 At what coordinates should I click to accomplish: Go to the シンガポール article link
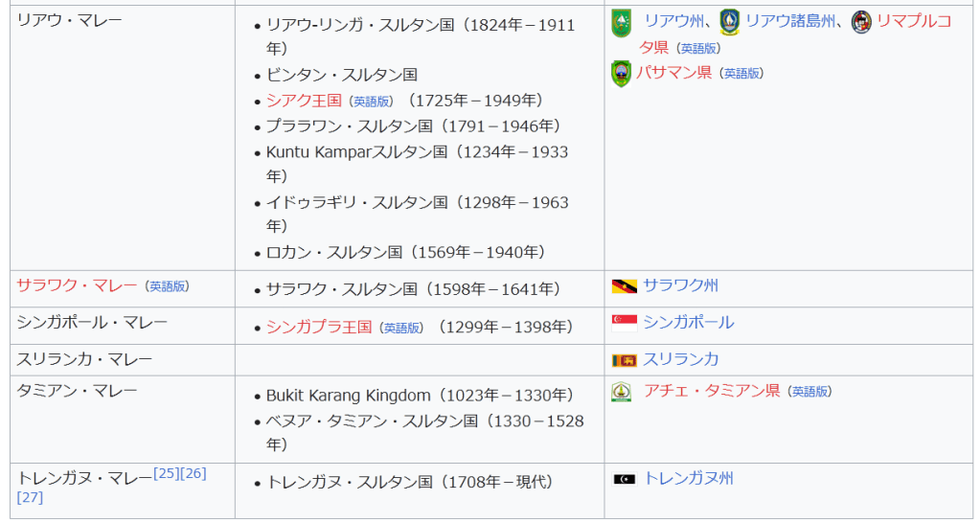click(689, 323)
